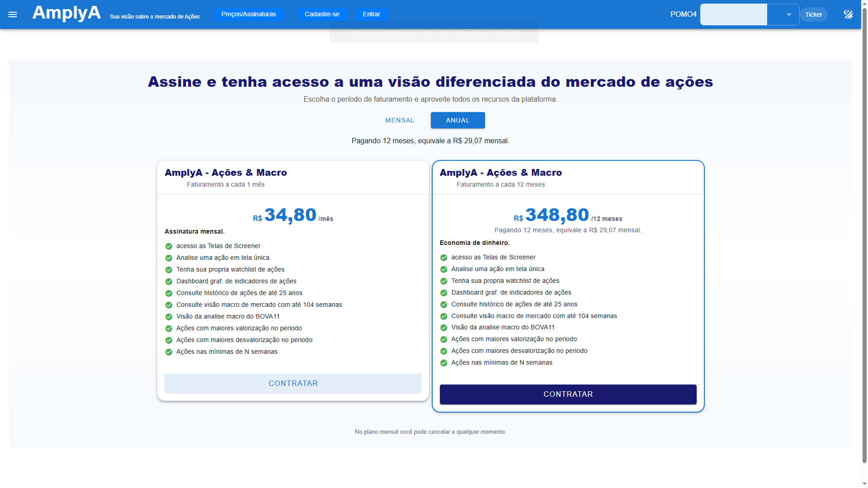Click check icon beside monthly 'Analise uma ação em tela única'
The width and height of the screenshot is (868, 488).
coord(169,258)
